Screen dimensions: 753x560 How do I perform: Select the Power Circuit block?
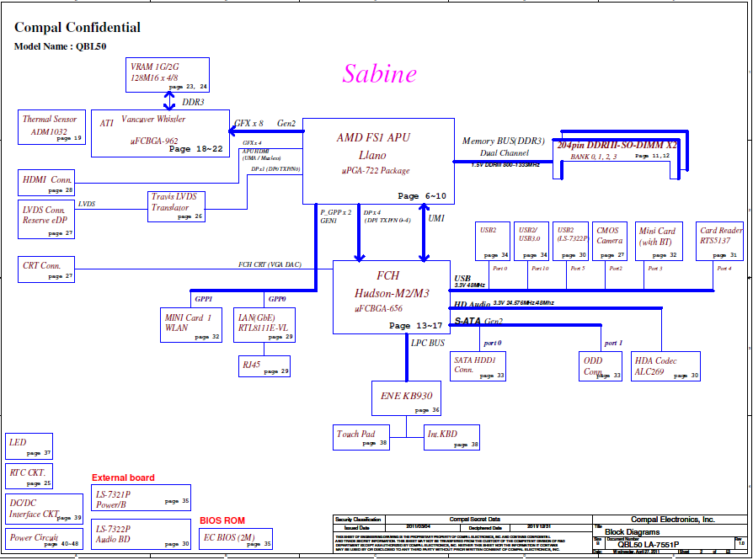(x=44, y=539)
